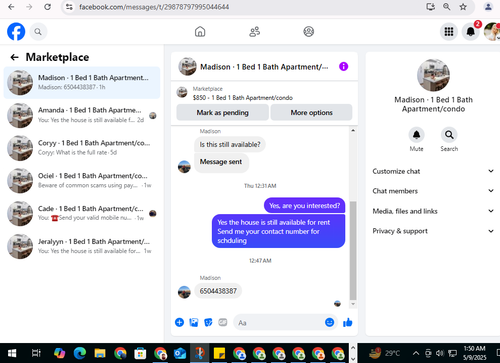Click the chat scrollbar up arrow
500x363 pixels.
[x=353, y=130]
